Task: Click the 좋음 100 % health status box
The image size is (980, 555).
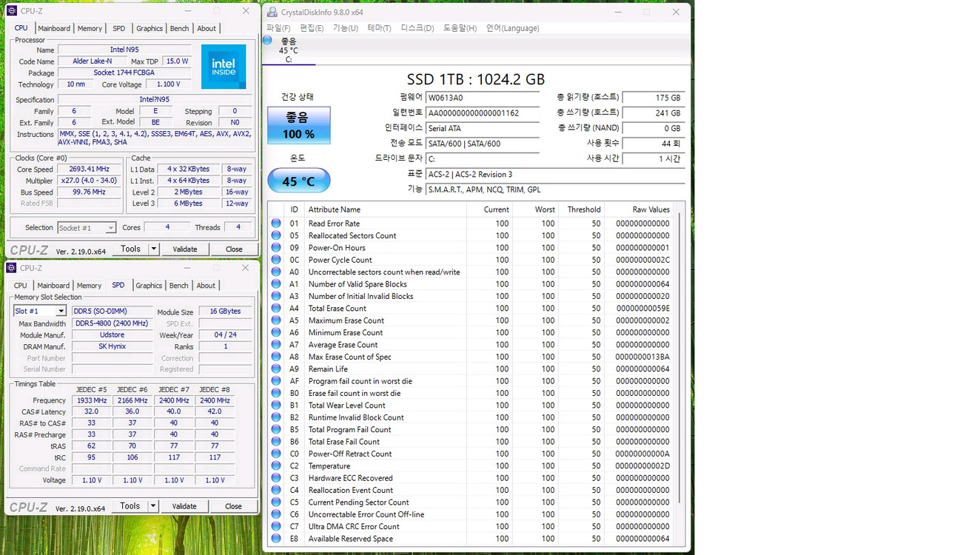Action: [x=298, y=126]
